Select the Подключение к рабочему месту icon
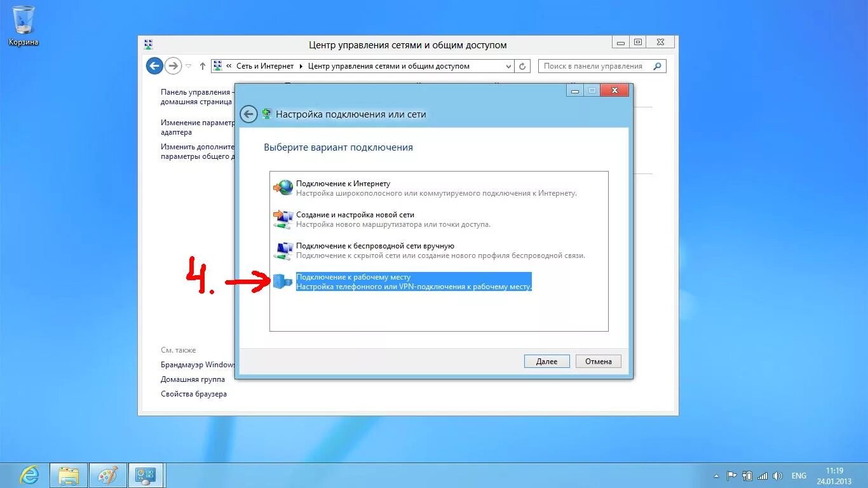 pos(283,282)
